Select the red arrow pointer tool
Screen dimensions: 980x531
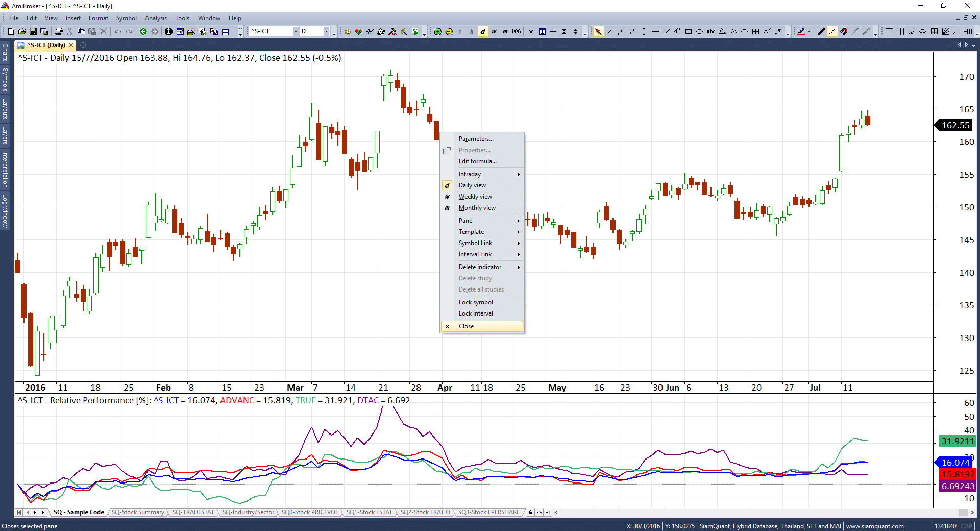(x=598, y=32)
